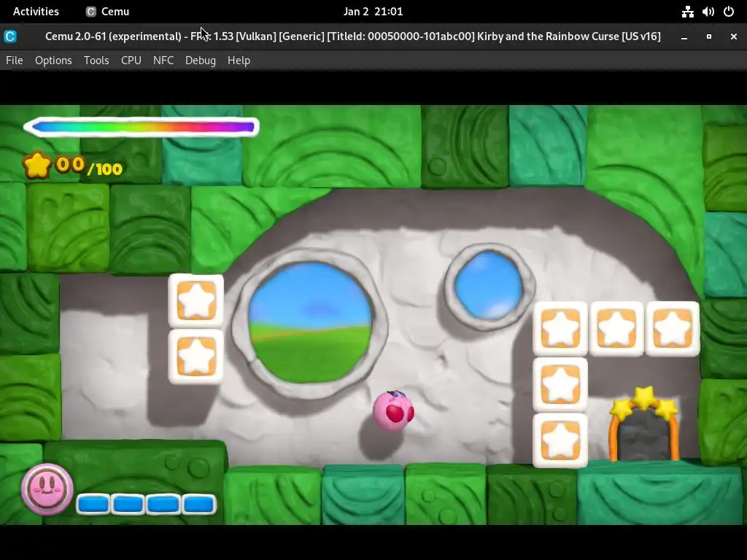The width and height of the screenshot is (747, 560).
Task: Click the rainbow ink gauge bar
Action: [x=142, y=127]
